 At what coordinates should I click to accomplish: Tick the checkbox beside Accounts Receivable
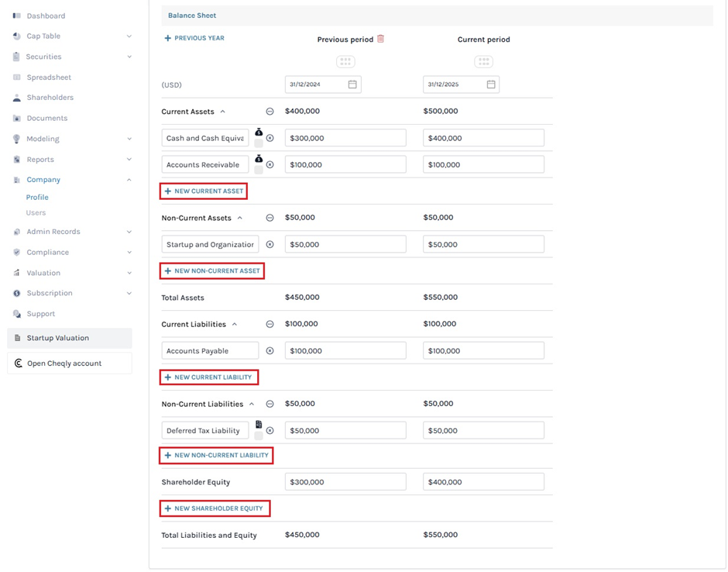[x=259, y=170]
